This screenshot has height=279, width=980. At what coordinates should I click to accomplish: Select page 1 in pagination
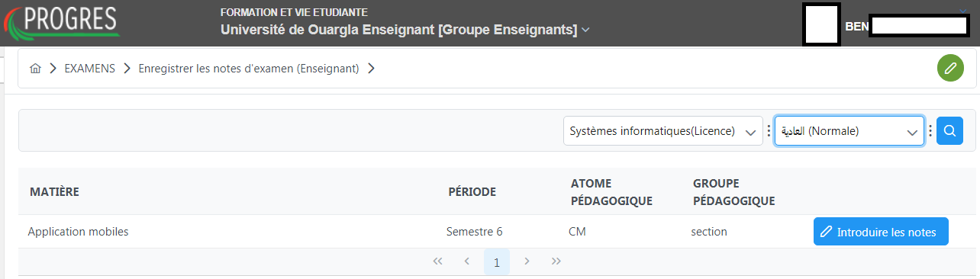coord(497,262)
